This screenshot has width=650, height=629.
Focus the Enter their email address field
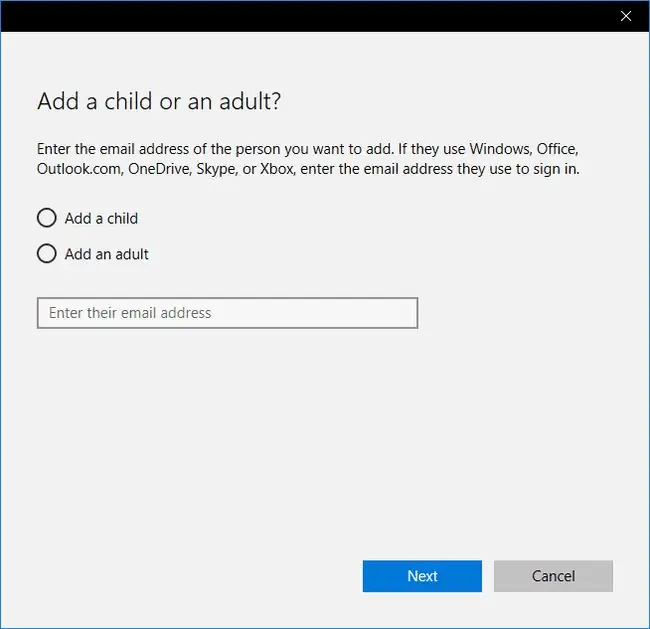coord(228,313)
